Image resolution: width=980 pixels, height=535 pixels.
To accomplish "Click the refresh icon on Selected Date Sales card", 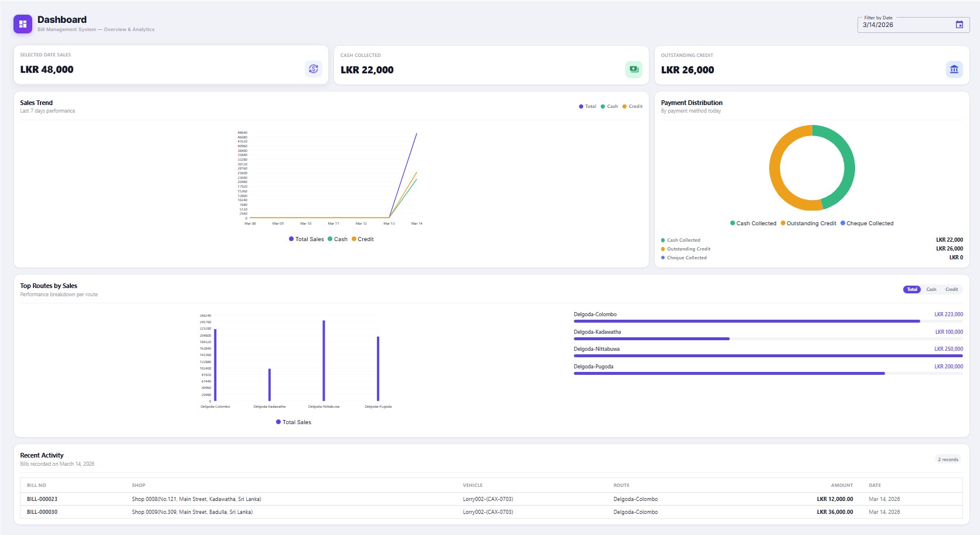I will [314, 69].
